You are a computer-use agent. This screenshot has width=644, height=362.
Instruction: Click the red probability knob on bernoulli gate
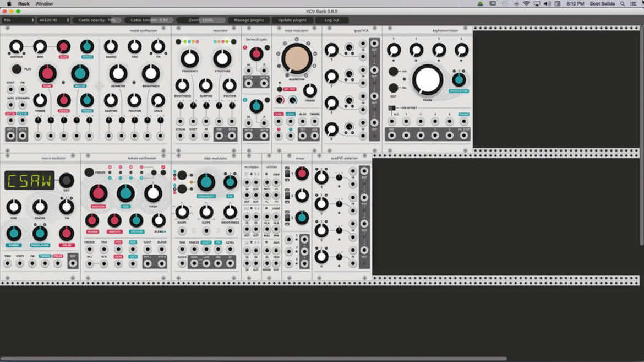tap(256, 53)
